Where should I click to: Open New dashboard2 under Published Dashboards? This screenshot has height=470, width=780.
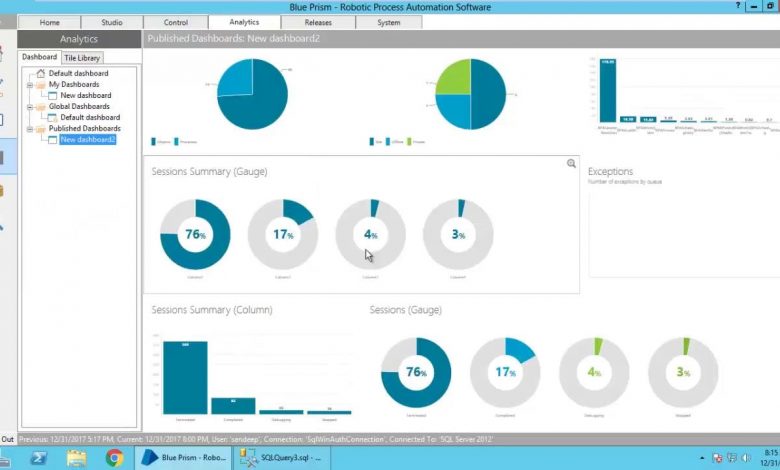pos(88,140)
